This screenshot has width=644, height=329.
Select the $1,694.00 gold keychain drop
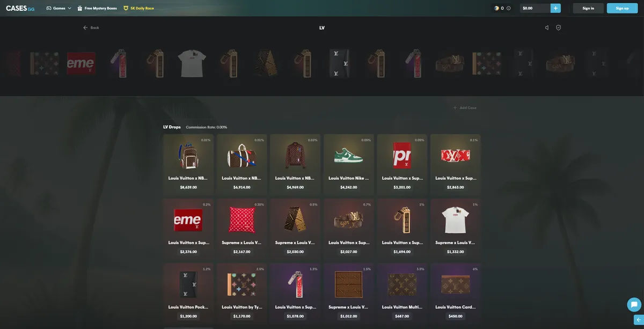click(402, 229)
